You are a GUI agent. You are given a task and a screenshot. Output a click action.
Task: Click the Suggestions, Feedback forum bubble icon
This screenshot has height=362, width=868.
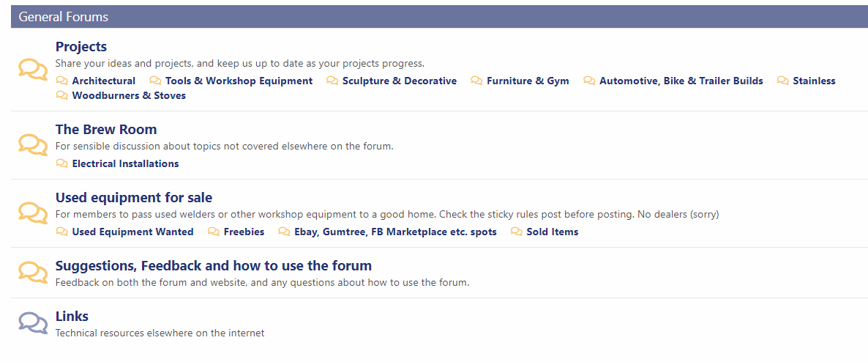click(33, 272)
